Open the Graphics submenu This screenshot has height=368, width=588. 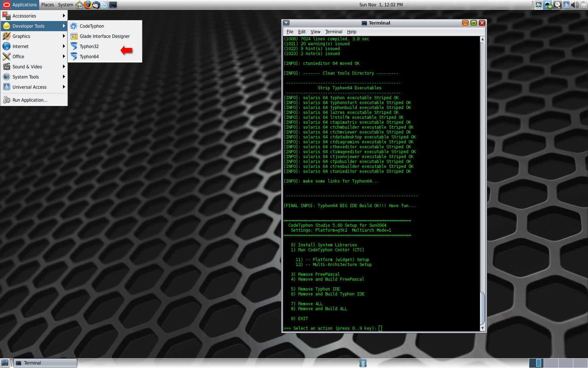(x=34, y=36)
